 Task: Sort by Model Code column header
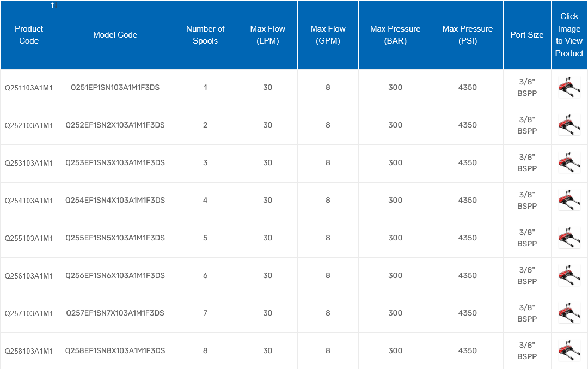coord(115,35)
